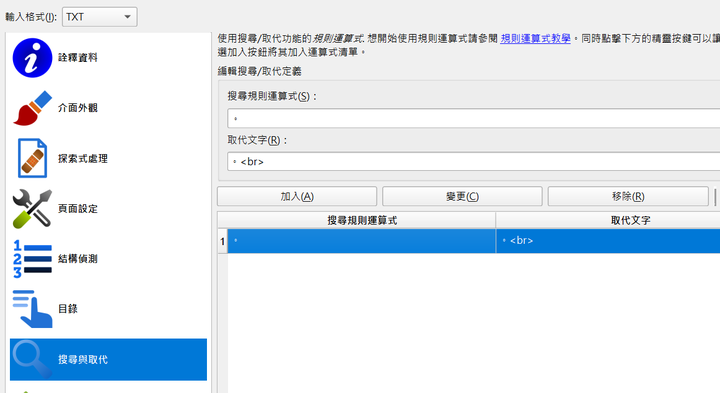
Task: Open the 輸入格式 TXT dropdown
Action: pyautogui.click(x=100, y=17)
